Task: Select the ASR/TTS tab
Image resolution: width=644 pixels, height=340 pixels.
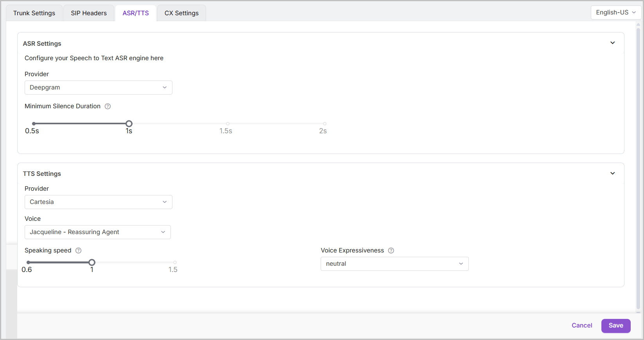Action: 136,13
